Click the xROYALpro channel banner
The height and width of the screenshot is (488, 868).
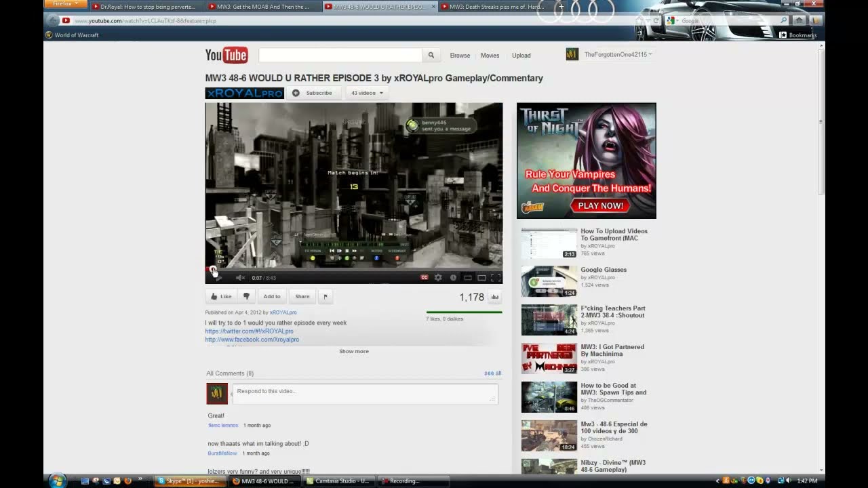point(244,93)
